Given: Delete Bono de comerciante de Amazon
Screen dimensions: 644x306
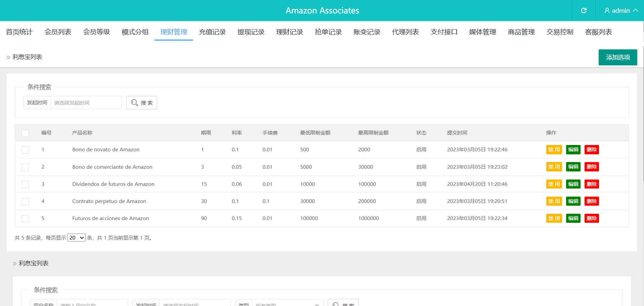Looking at the screenshot, I should [x=592, y=167].
